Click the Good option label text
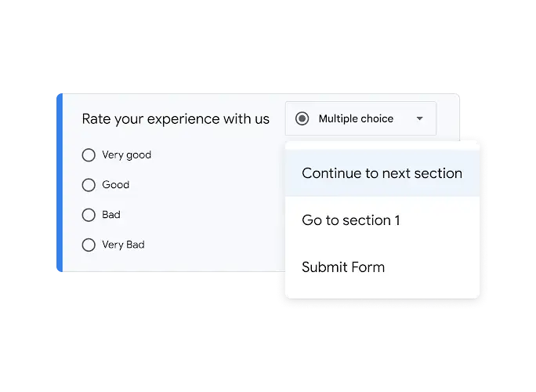Image resolution: width=536 pixels, height=392 pixels. tap(115, 185)
